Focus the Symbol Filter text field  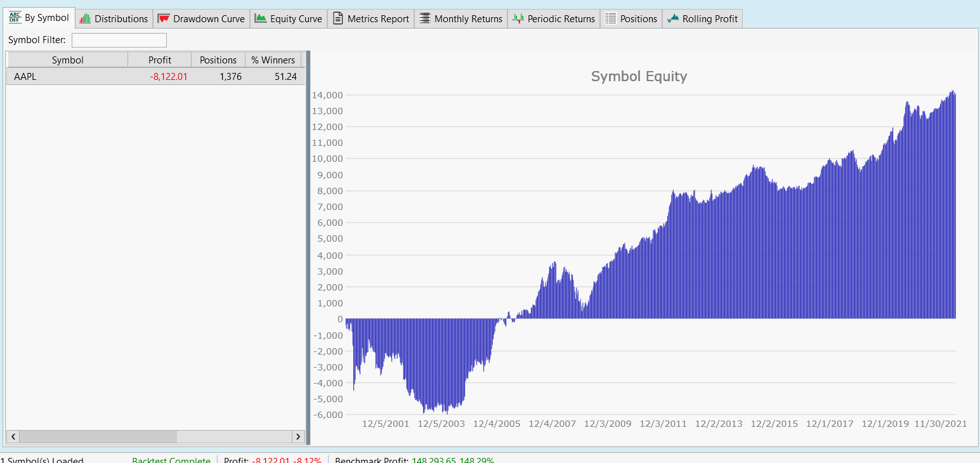point(119,41)
